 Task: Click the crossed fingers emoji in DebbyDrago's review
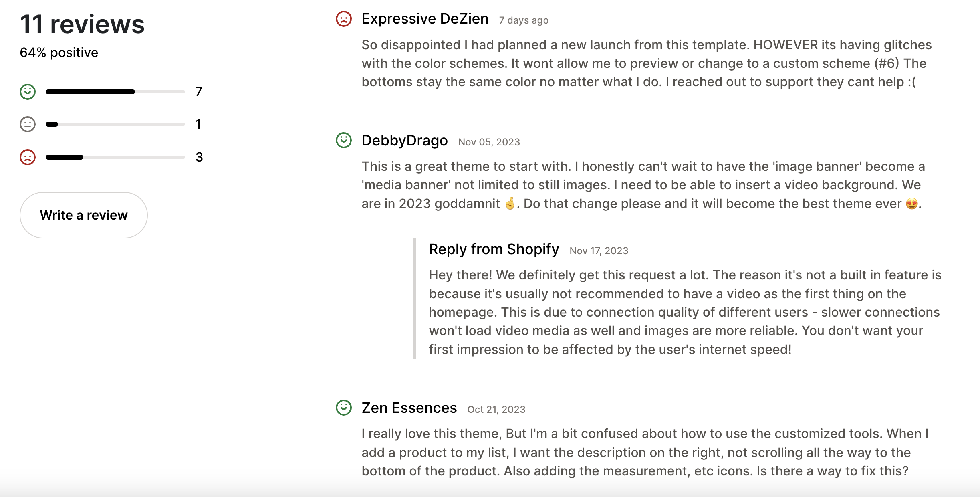pos(510,204)
